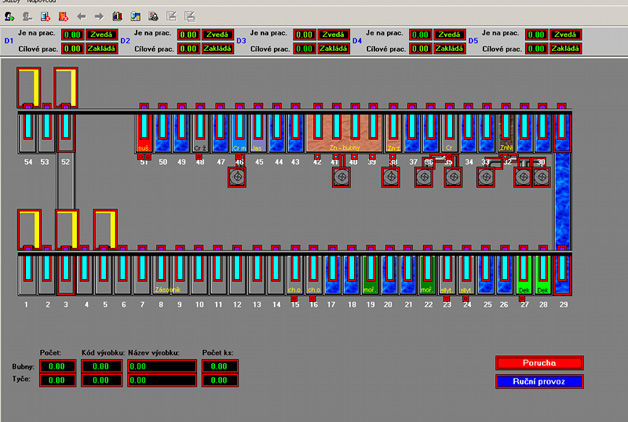Select the pump under tank 30

pos(541,177)
